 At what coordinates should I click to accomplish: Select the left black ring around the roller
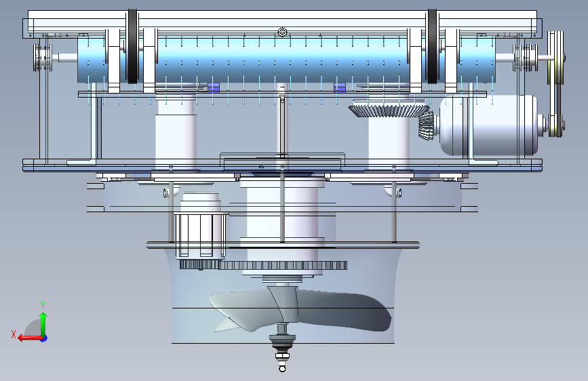tap(132, 47)
